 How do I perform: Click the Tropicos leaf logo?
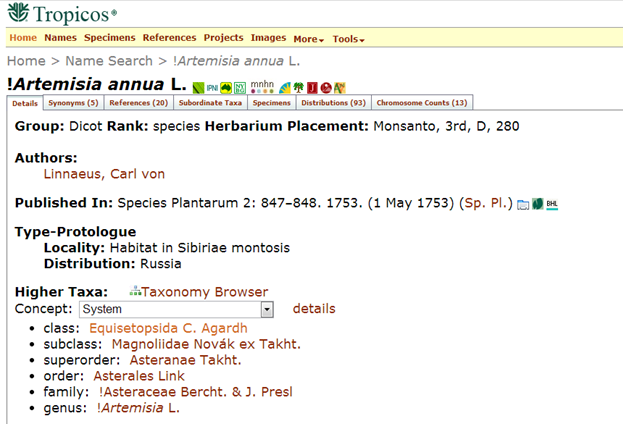pos(18,12)
